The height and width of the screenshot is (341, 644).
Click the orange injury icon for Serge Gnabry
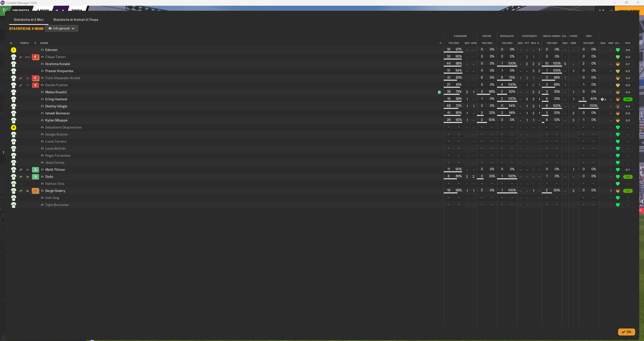[35, 191]
